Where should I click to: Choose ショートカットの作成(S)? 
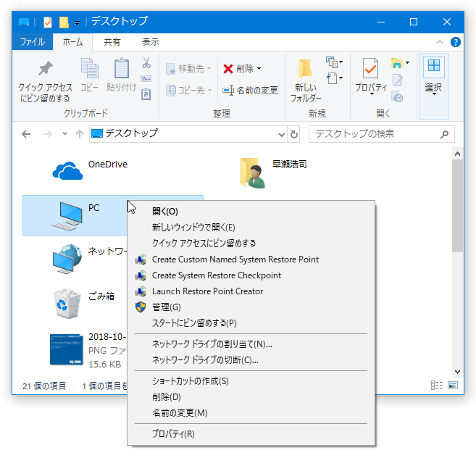(x=251, y=381)
